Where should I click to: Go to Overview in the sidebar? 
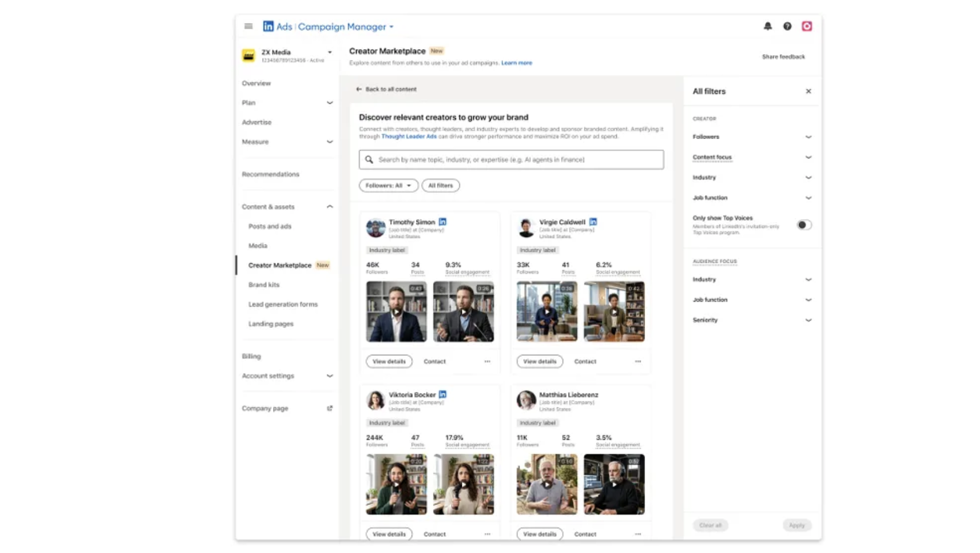point(256,83)
